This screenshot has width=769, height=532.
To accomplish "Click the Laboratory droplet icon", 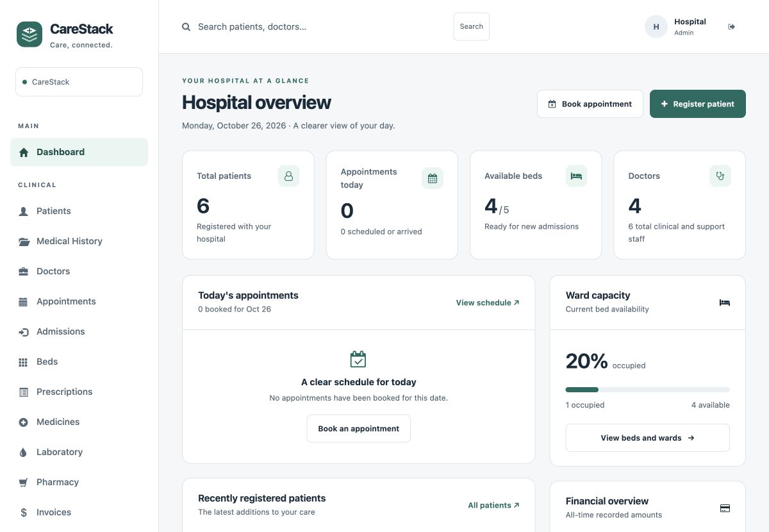I will 24,453.
